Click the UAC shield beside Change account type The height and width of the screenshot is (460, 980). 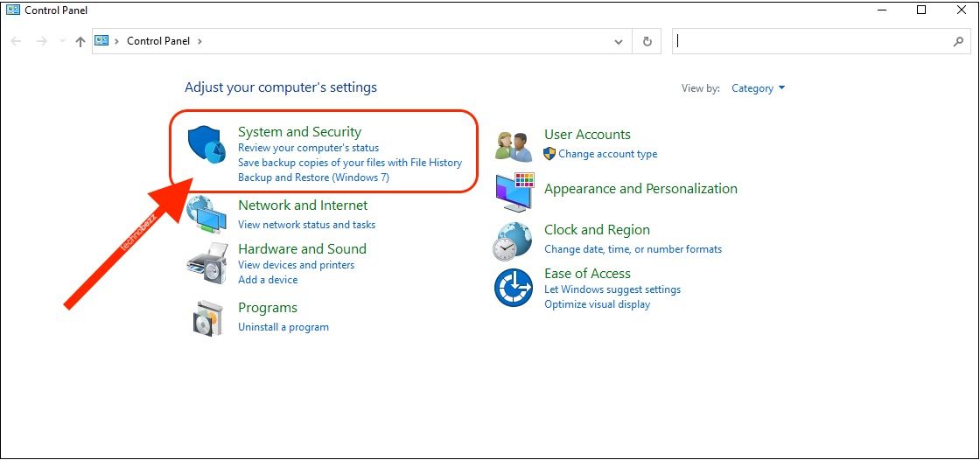pyautogui.click(x=549, y=154)
